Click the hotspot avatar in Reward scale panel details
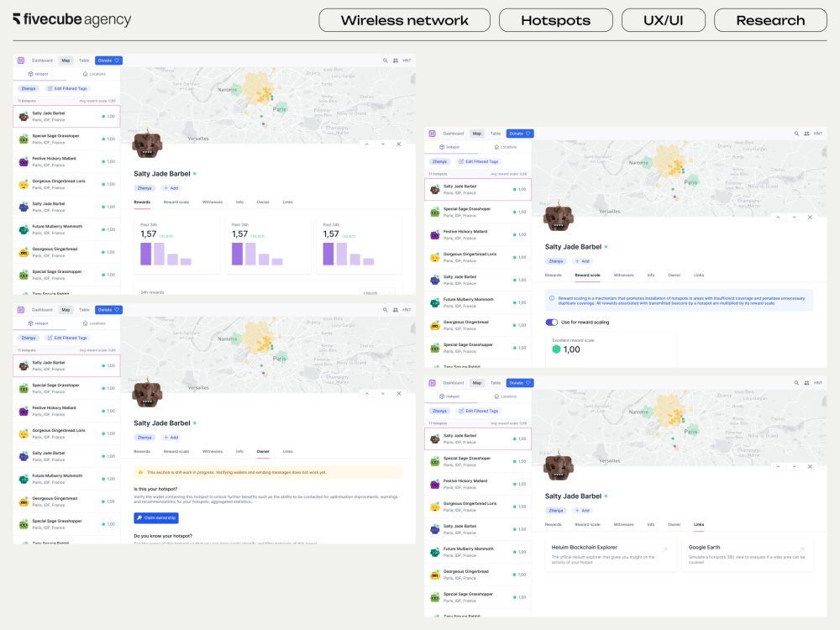Screen dimensions: 840x630 [x=559, y=217]
